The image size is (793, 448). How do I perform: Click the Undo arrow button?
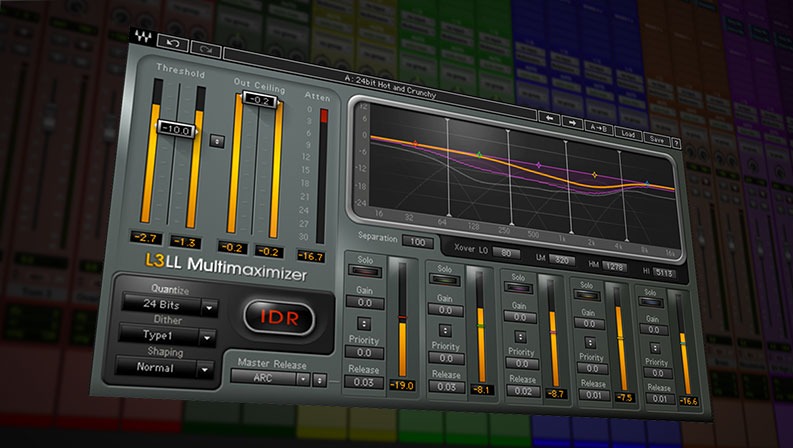pos(172,43)
